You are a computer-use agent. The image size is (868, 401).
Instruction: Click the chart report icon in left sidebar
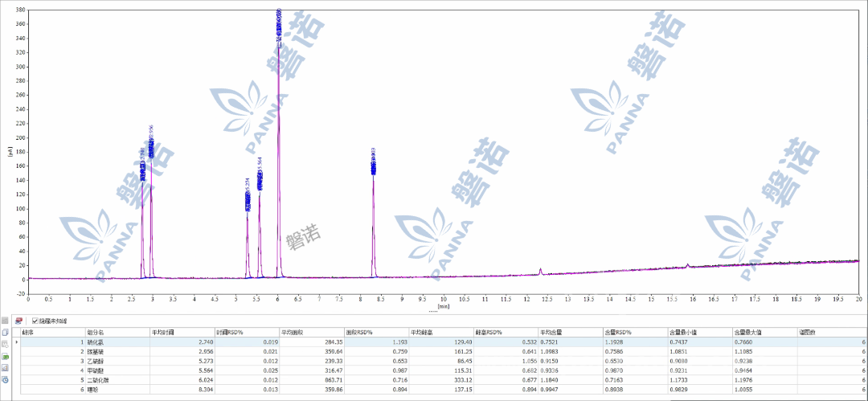point(5,367)
